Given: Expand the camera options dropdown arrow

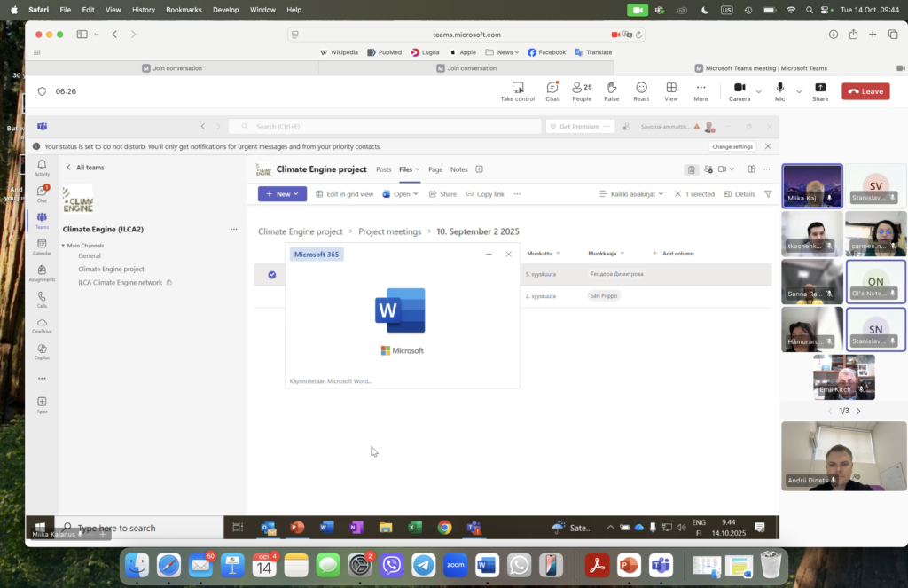Looking at the screenshot, I should pos(759,91).
